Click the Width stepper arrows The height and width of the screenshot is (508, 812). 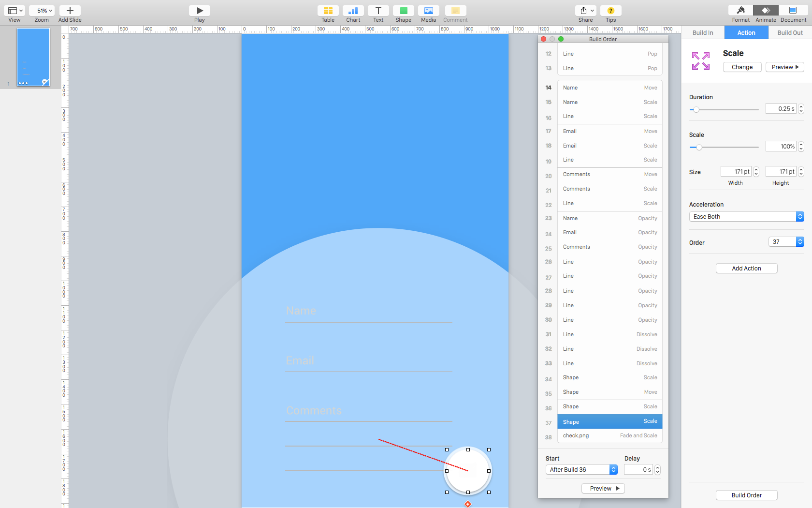[756, 172]
